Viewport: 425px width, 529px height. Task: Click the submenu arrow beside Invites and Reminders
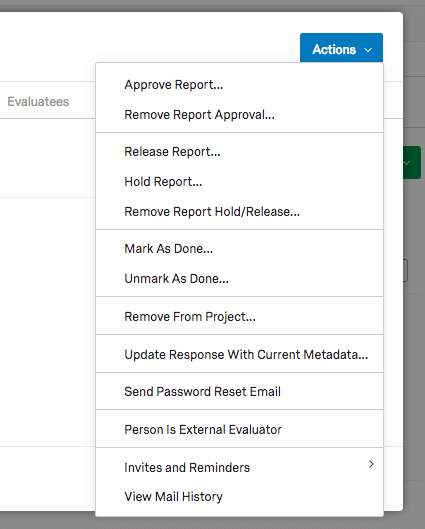[x=371, y=464]
